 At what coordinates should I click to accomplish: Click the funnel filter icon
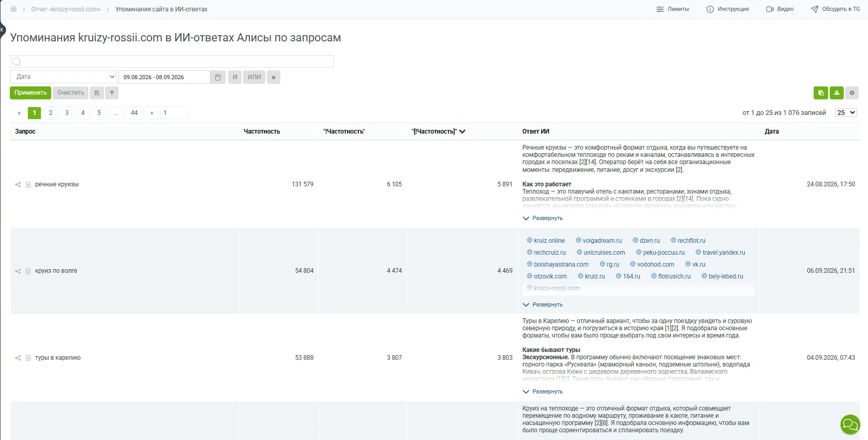pos(112,93)
